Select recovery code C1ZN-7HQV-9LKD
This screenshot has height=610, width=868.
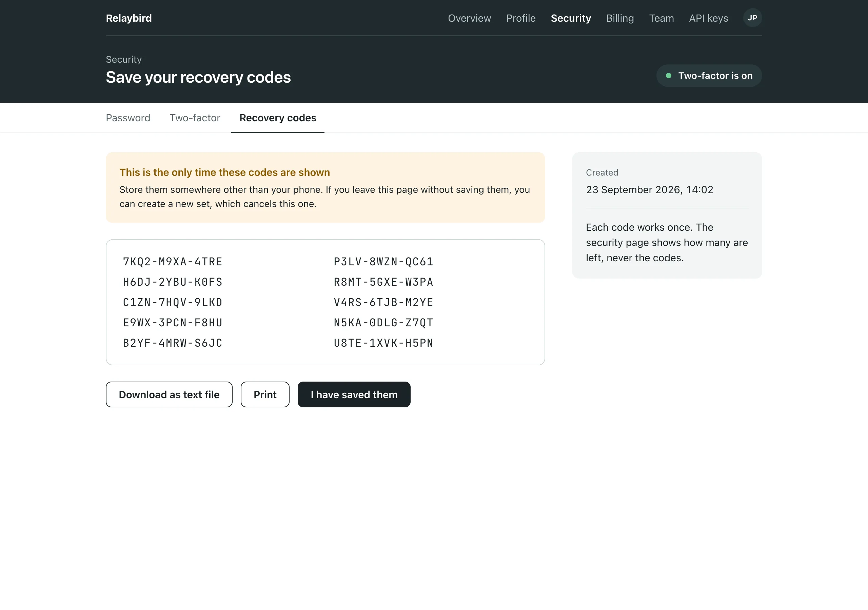(172, 302)
